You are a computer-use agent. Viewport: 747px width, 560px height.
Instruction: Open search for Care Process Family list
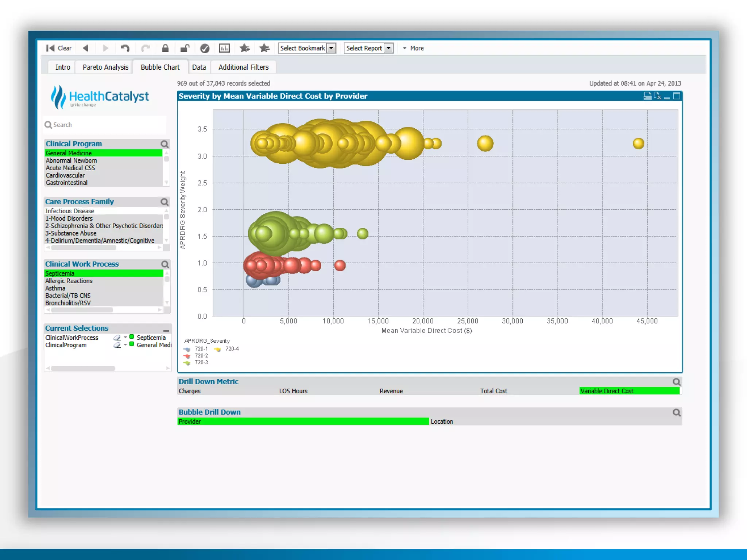pyautogui.click(x=165, y=202)
